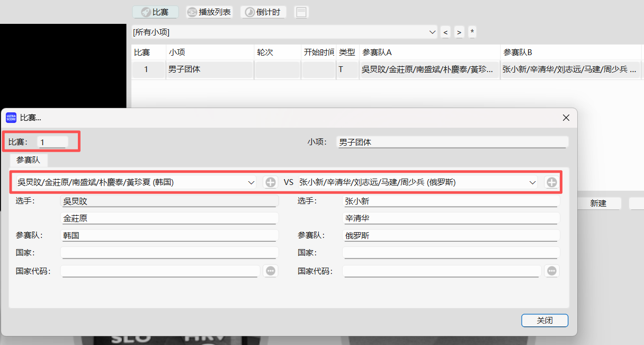This screenshot has width=644, height=345.
Task: Add a new team B with the plus icon
Action: click(551, 182)
